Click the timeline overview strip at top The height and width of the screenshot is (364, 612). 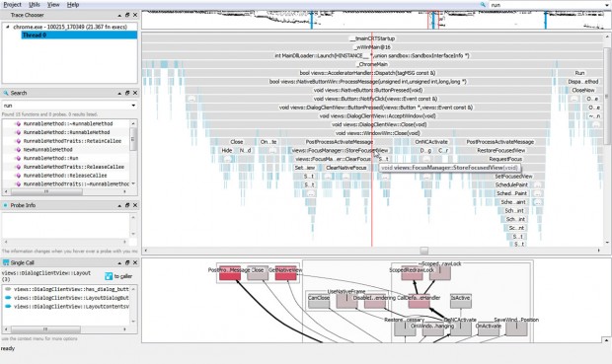[376, 20]
